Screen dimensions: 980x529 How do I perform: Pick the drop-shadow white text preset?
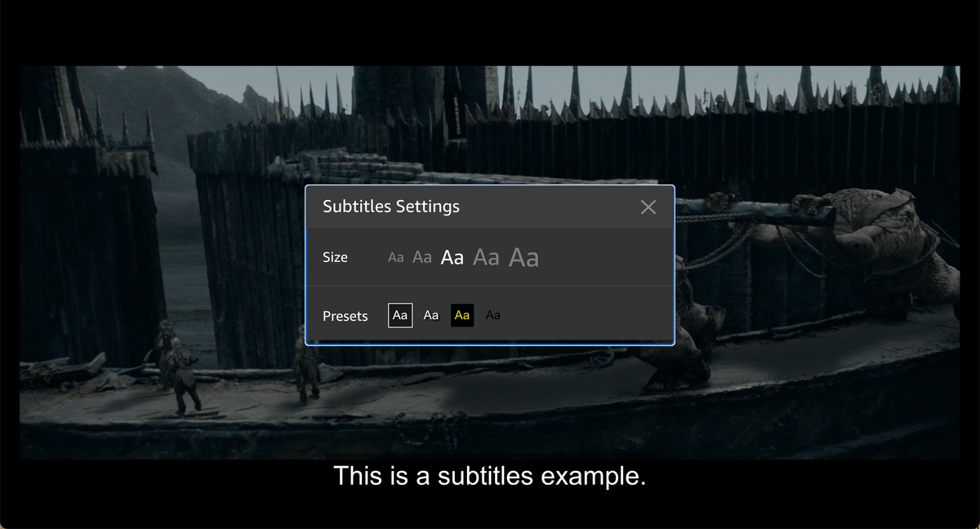(431, 315)
